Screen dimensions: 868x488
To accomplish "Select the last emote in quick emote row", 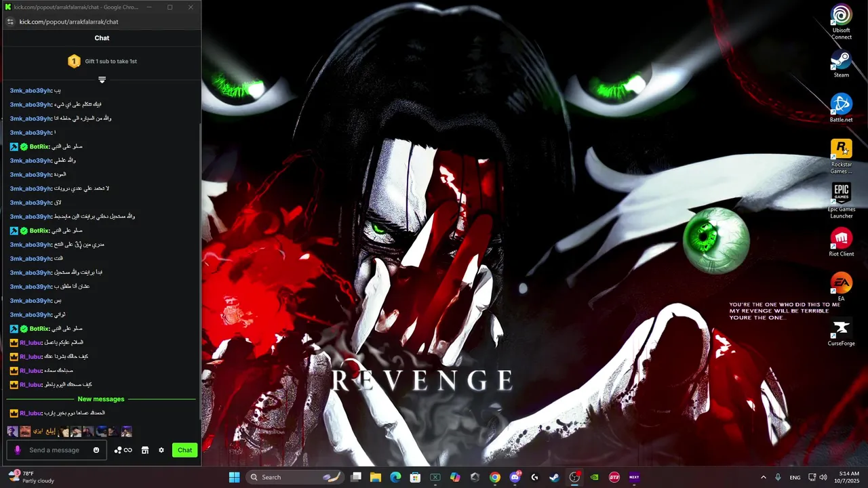I will [x=127, y=431].
